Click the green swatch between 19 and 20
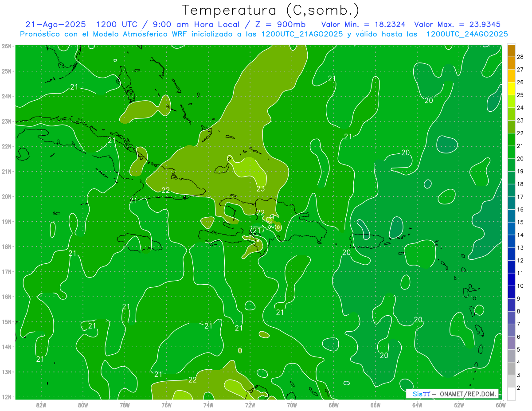Image resolution: width=532 pixels, height=411 pixels. pyautogui.click(x=511, y=164)
